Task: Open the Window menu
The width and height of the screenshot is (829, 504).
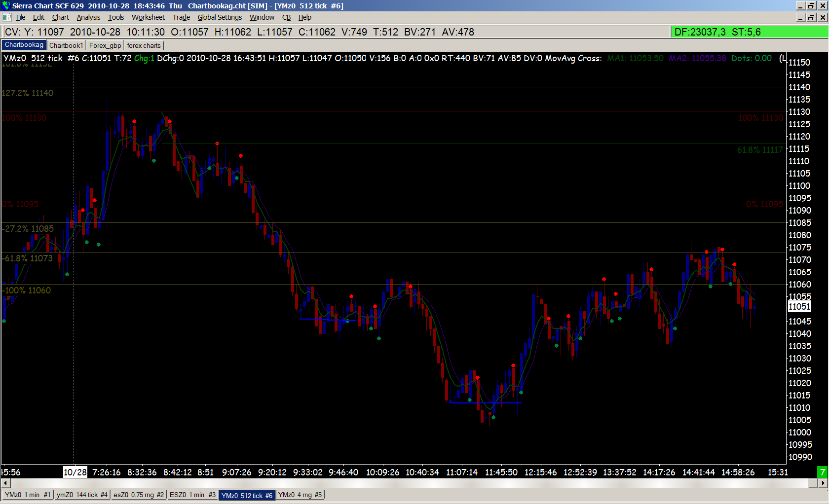Action: (262, 17)
